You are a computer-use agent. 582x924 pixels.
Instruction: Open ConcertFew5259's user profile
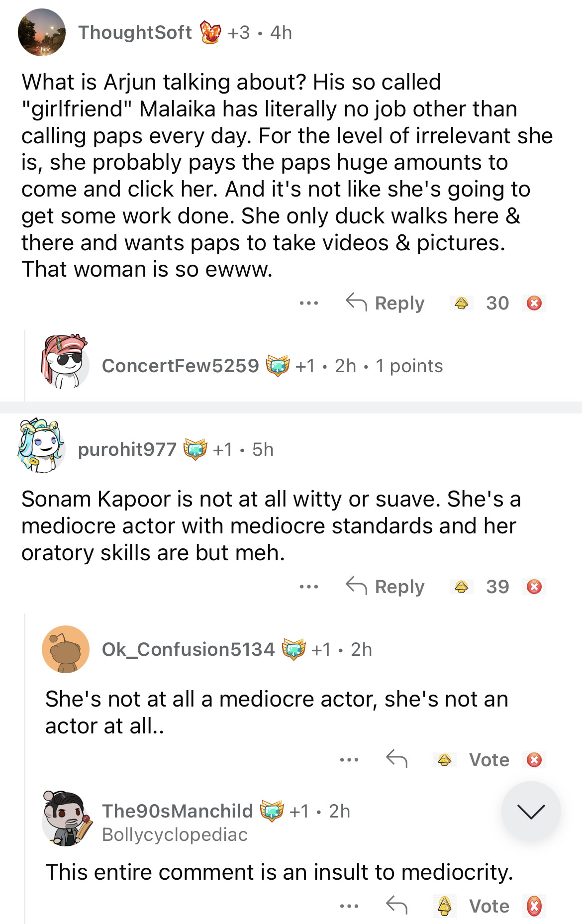click(180, 366)
